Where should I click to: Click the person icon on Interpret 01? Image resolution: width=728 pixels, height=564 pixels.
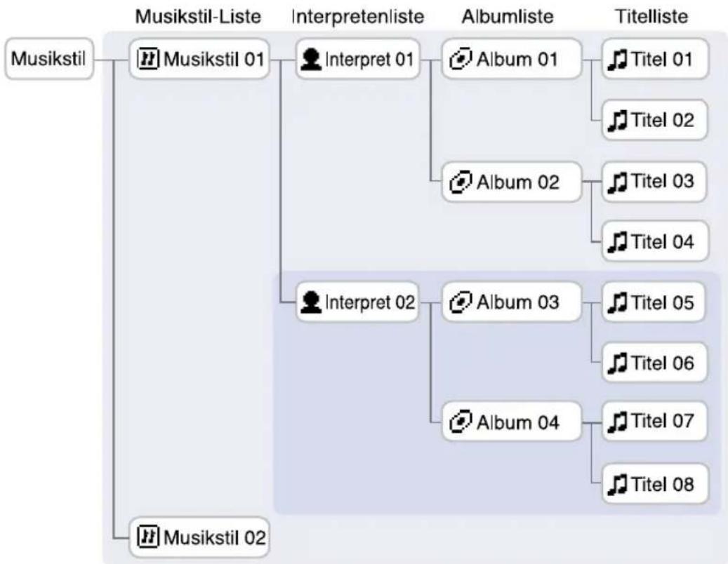click(x=311, y=59)
